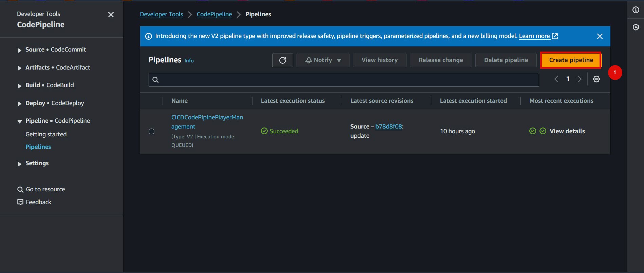Viewport: 644px width, 273px height.
Task: Focus the pipelines search field
Action: point(343,80)
